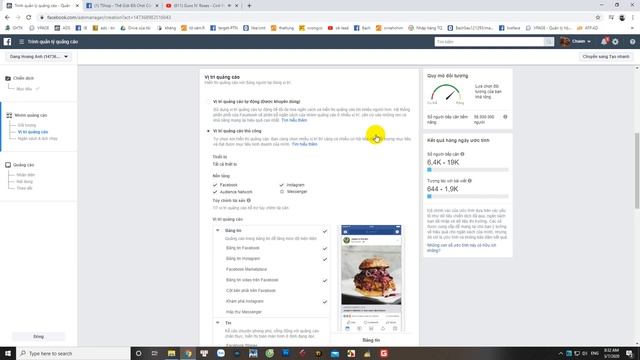
Task: Open the ADS bookmark in the bookmarks bar
Action: pos(63,28)
